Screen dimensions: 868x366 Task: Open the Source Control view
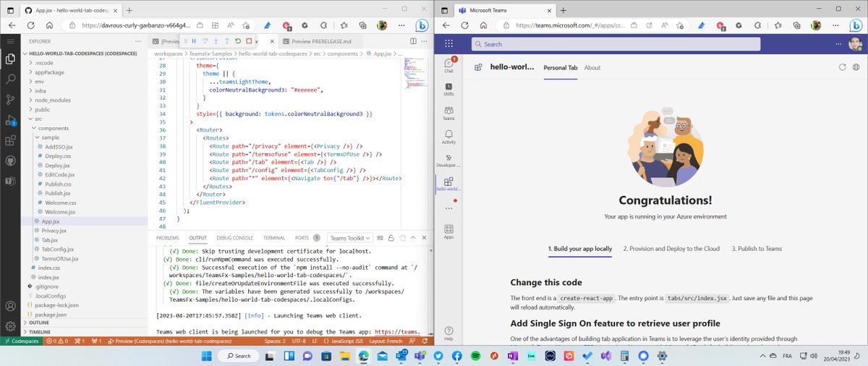click(11, 99)
